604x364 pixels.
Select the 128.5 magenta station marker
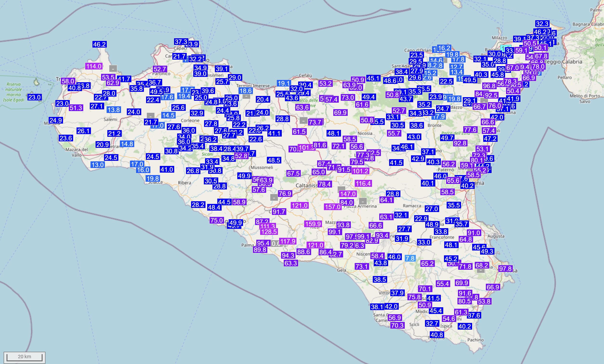[269, 232]
